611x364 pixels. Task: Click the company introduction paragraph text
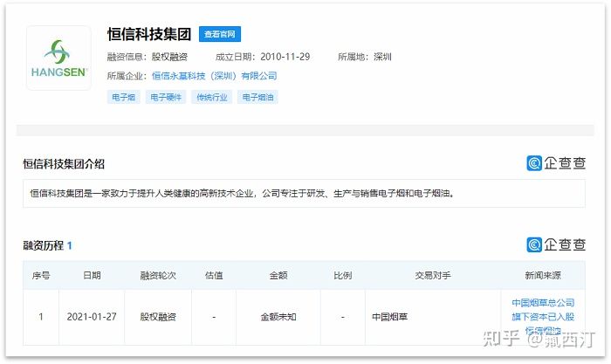pyautogui.click(x=243, y=193)
